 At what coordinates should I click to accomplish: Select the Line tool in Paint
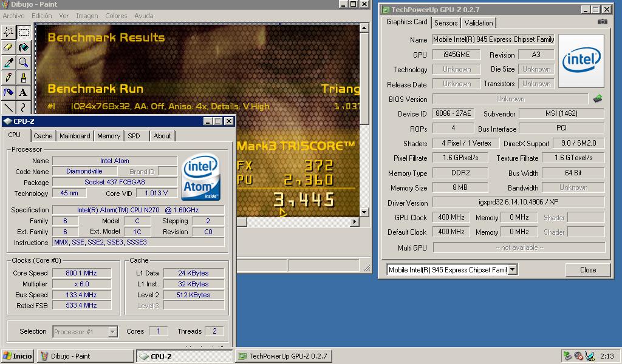click(x=9, y=107)
